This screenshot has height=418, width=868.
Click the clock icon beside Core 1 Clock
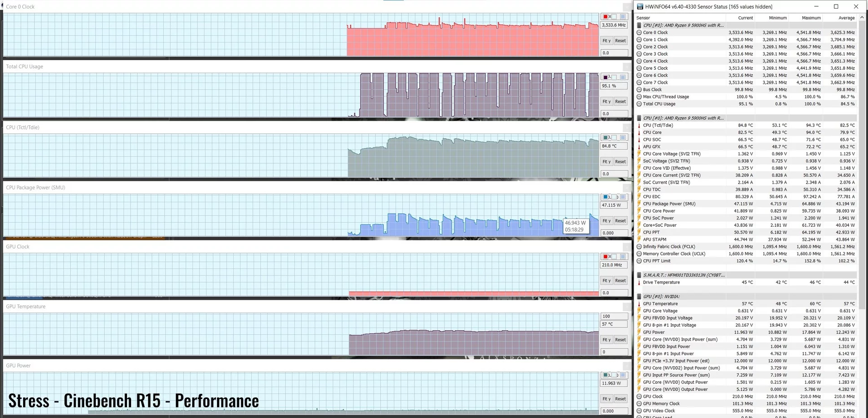639,40
